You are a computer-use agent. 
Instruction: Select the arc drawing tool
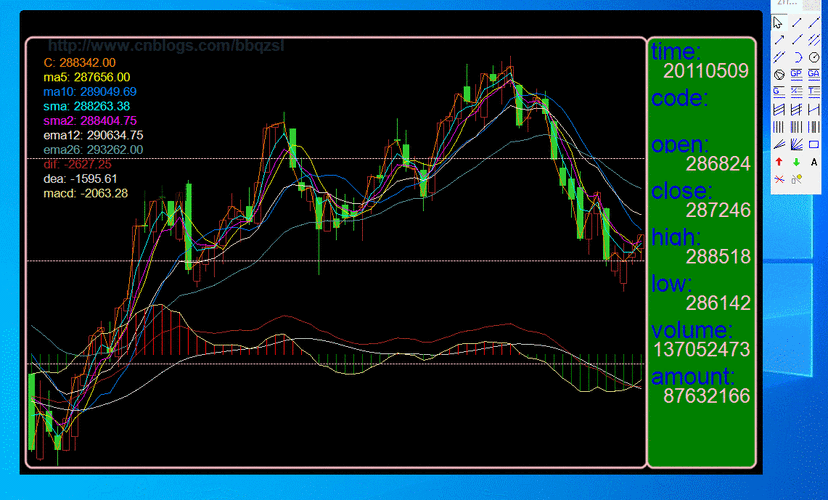798,58
